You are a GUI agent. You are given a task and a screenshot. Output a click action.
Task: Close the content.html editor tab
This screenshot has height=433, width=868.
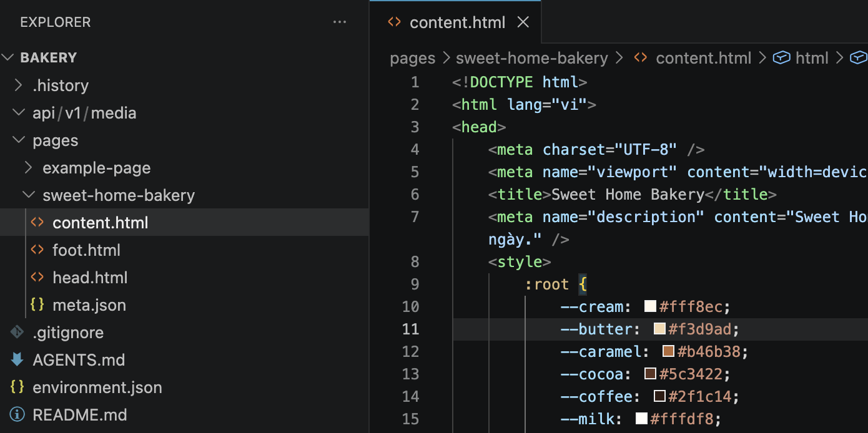click(523, 22)
